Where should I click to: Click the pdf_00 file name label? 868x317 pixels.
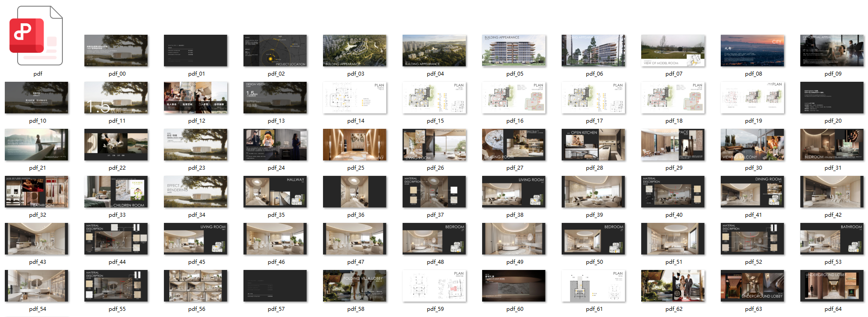(117, 74)
